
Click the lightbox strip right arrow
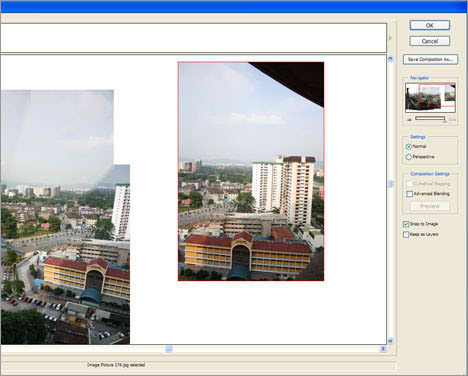point(391,38)
